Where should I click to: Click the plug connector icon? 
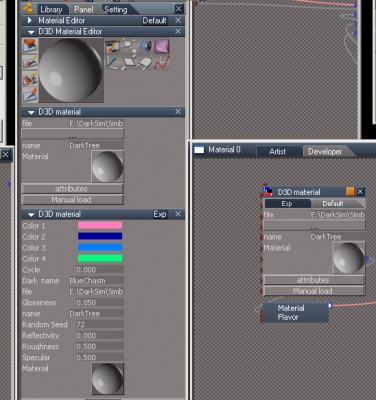click(x=145, y=63)
